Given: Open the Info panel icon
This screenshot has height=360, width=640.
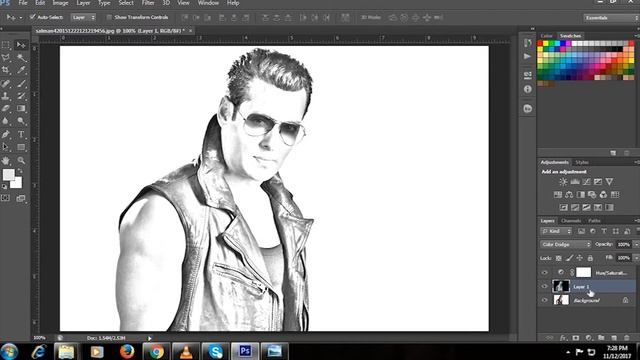Looking at the screenshot, I should [527, 89].
